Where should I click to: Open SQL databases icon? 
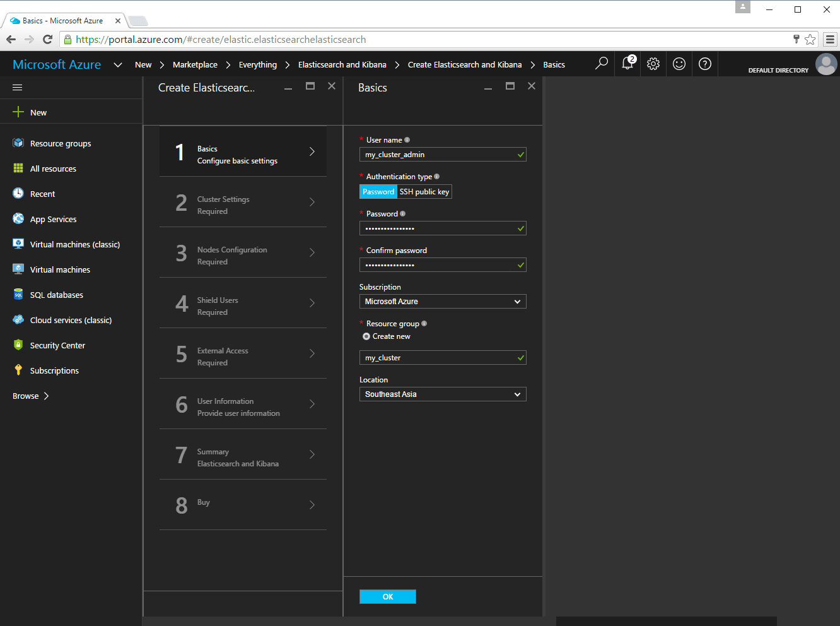(x=18, y=295)
